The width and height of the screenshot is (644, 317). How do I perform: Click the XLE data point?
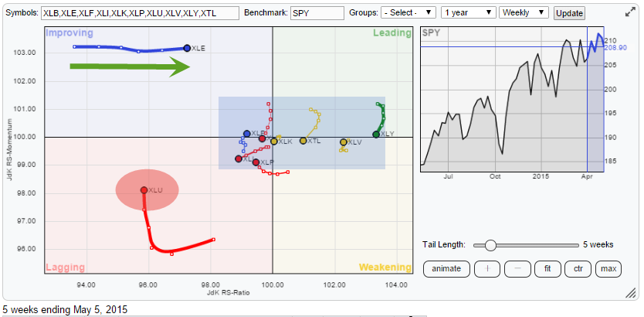pos(187,48)
